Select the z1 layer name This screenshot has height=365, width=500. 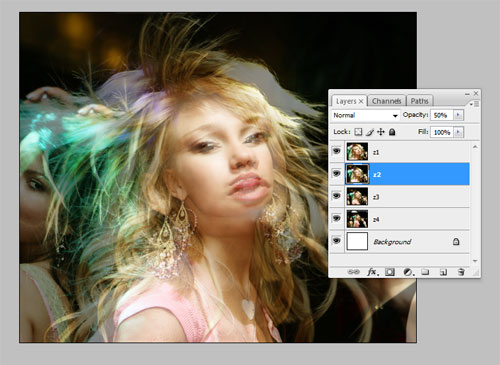coord(376,152)
